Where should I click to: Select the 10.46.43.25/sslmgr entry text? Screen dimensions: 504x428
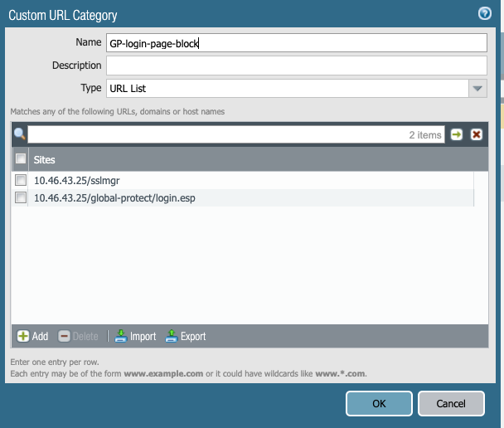point(77,180)
